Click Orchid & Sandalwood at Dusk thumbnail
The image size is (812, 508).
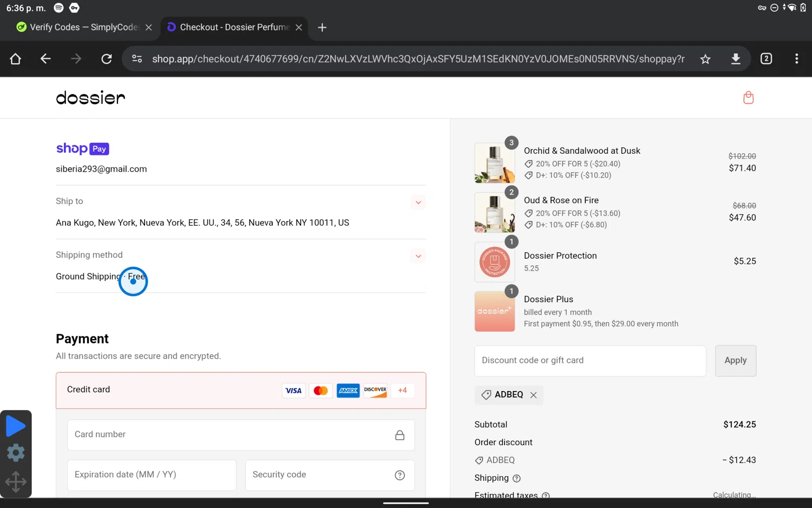(495, 163)
